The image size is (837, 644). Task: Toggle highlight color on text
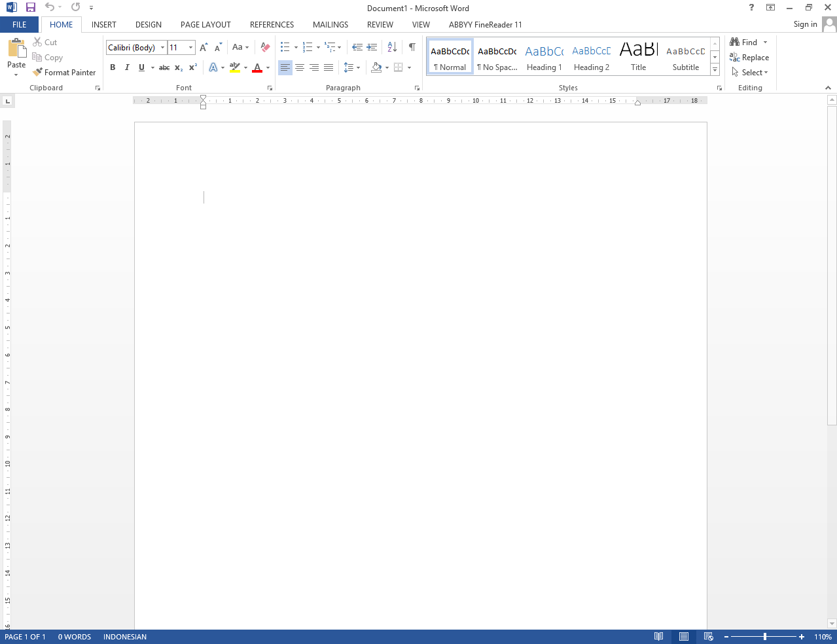[x=235, y=67]
